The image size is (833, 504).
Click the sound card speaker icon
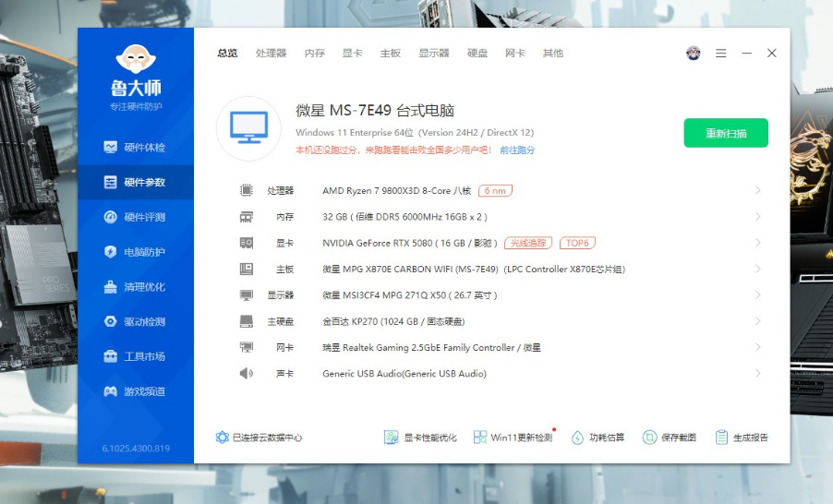246,373
